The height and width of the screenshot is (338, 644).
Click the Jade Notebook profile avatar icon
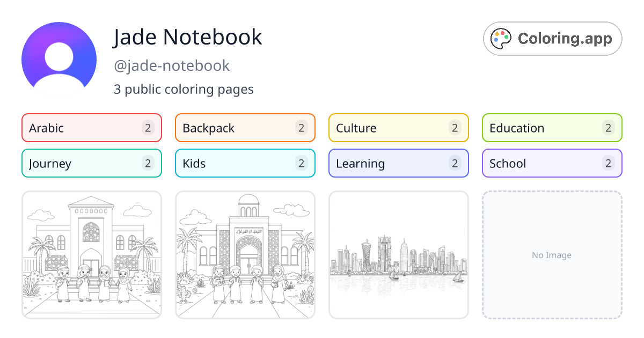(x=59, y=56)
